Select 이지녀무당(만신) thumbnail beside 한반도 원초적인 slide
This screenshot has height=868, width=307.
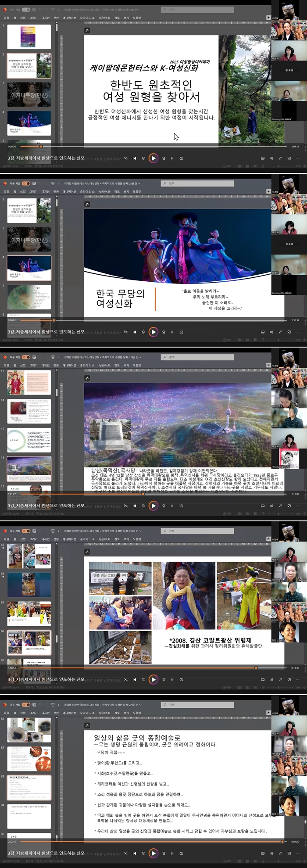click(29, 95)
